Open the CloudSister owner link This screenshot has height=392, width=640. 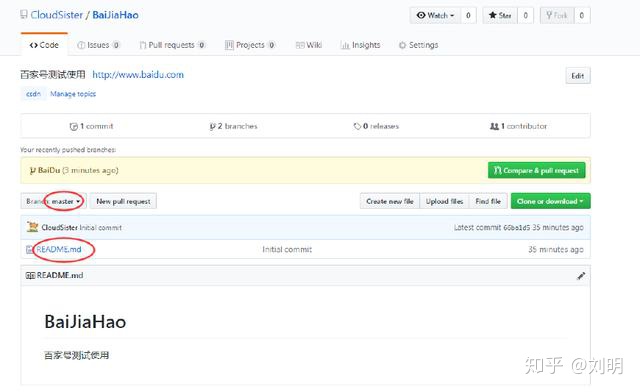pos(56,15)
